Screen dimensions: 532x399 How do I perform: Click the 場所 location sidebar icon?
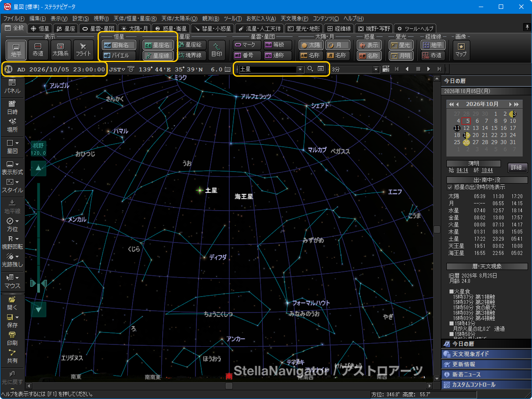12,125
